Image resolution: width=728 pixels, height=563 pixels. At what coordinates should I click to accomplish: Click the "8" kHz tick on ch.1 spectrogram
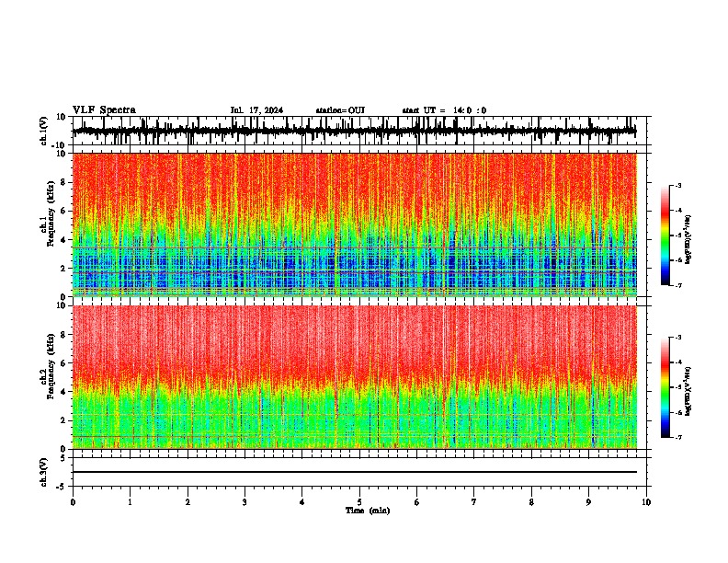(63, 182)
